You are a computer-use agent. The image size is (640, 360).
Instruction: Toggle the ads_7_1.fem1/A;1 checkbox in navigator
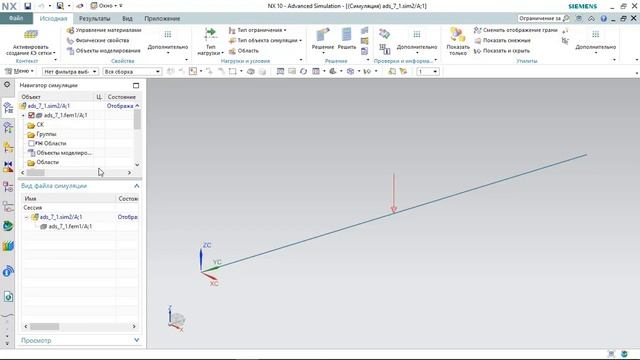31,115
